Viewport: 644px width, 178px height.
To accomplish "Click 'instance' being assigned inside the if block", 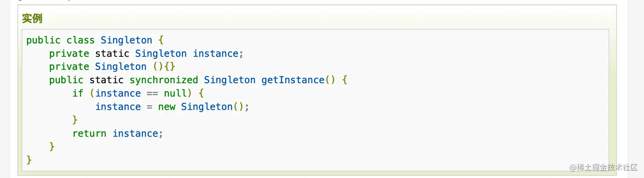I will click(118, 107).
